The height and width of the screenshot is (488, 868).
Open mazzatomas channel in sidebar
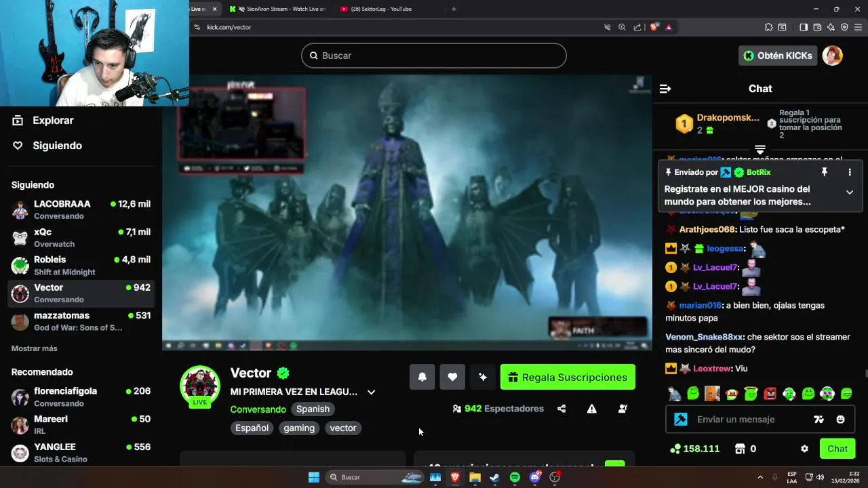pyautogui.click(x=81, y=321)
